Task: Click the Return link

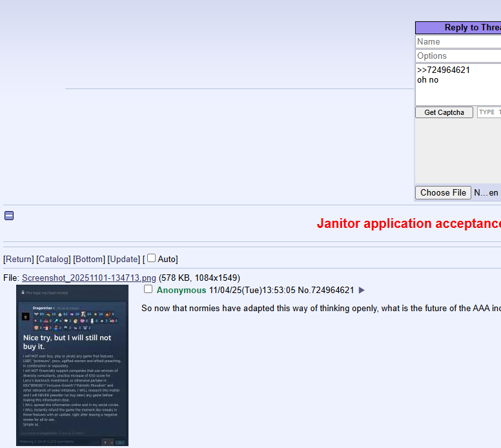Action: click(19, 259)
